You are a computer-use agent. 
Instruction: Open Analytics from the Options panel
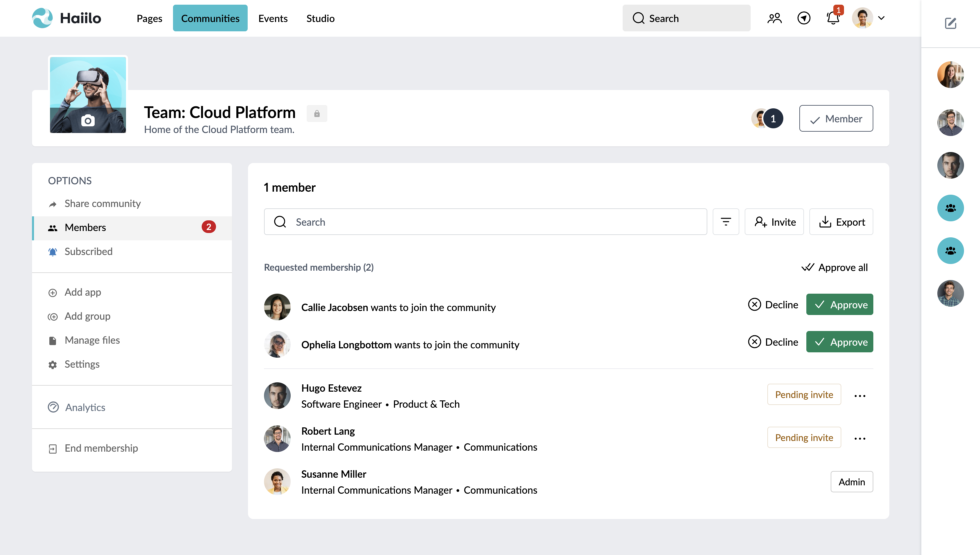click(85, 407)
